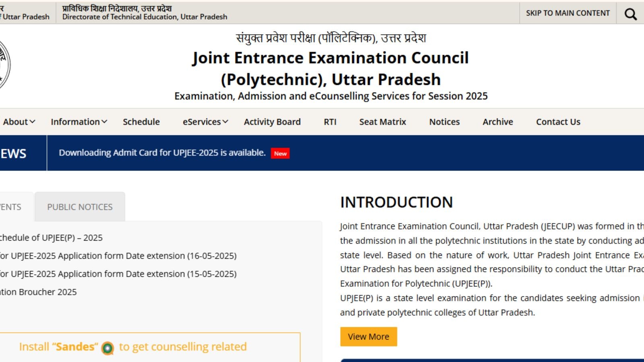Expand the About dropdown menu

(19, 122)
